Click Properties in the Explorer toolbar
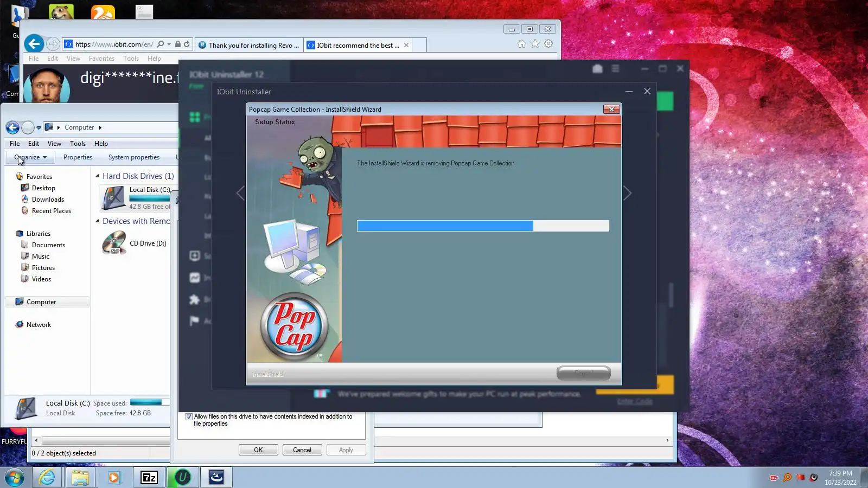This screenshot has height=488, width=868. (x=78, y=157)
